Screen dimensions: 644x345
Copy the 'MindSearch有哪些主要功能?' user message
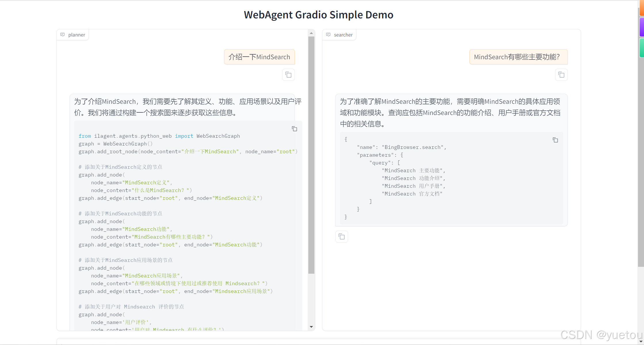pyautogui.click(x=561, y=75)
